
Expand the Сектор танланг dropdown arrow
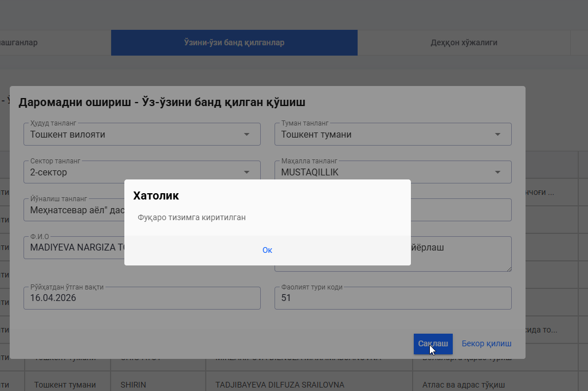pos(246,172)
